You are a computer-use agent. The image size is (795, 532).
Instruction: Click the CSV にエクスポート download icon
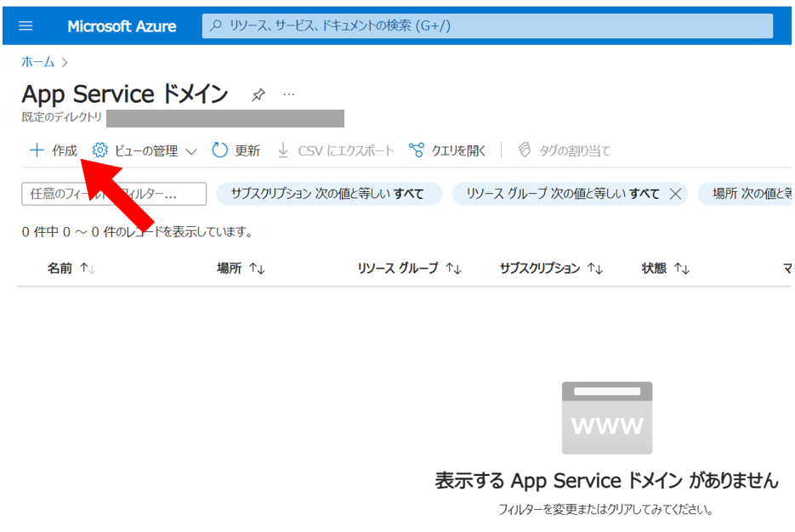click(283, 150)
